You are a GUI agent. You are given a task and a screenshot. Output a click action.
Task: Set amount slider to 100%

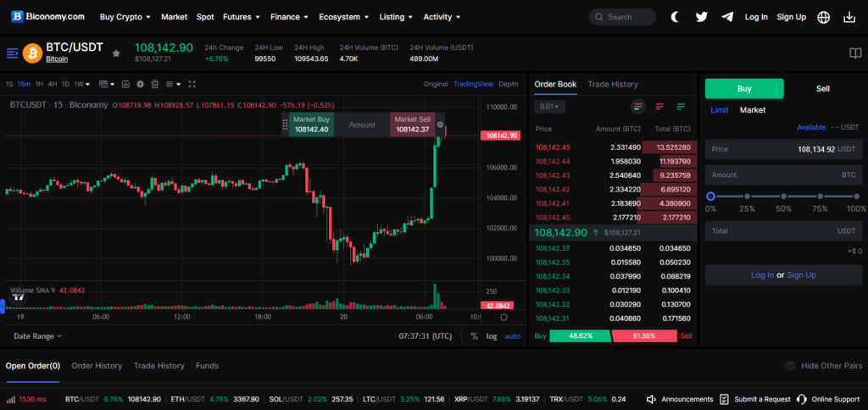coord(856,197)
